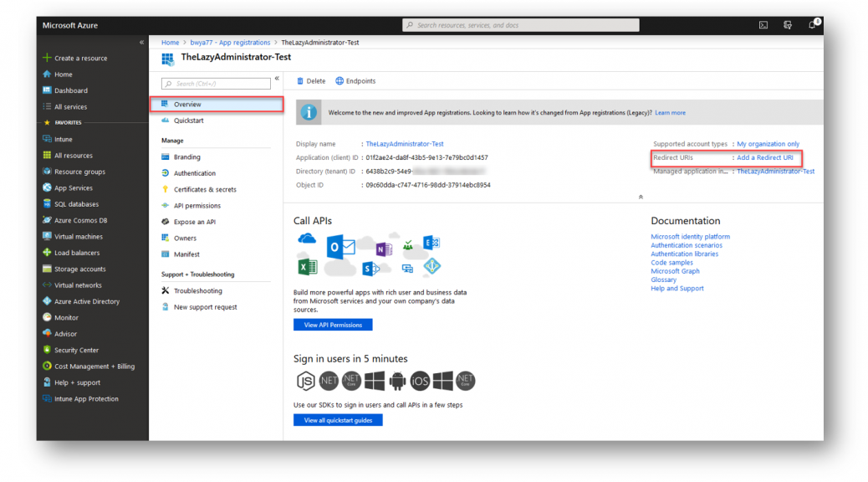Focus the menu Search (Ctrl+/) field
The image size is (868, 482).
coord(216,84)
